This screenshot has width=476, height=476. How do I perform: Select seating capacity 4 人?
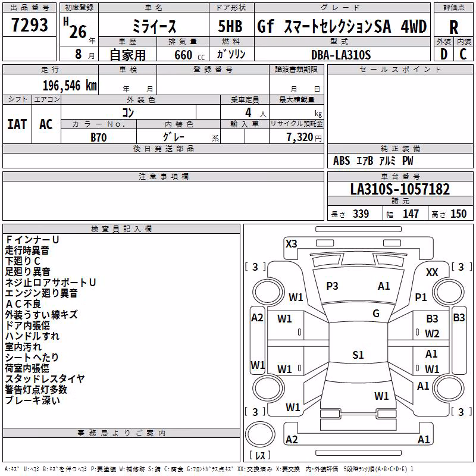click(256, 113)
